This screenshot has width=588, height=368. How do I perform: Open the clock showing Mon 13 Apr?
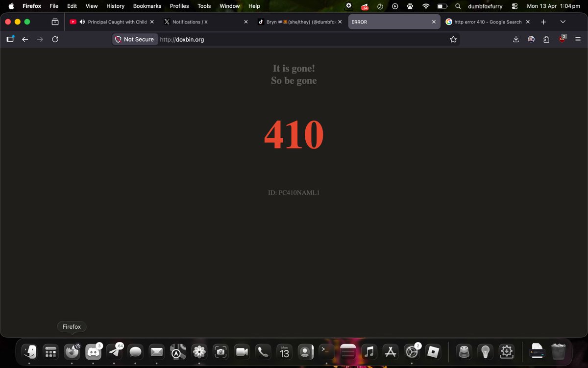point(553,6)
